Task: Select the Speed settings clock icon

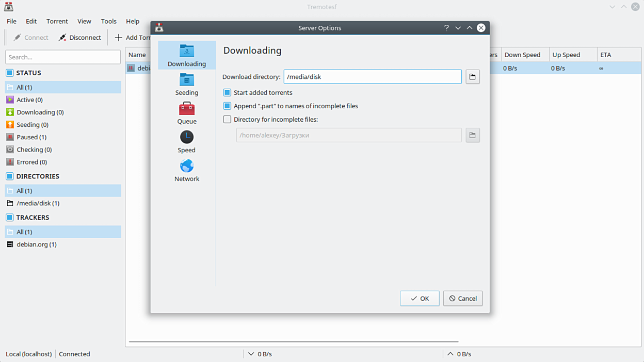Action: pyautogui.click(x=186, y=137)
